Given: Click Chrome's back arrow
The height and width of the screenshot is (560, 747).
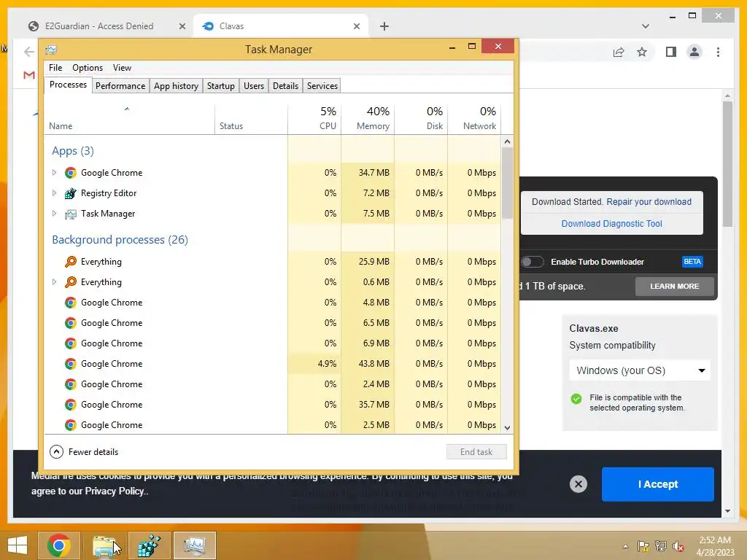Looking at the screenshot, I should tap(29, 52).
